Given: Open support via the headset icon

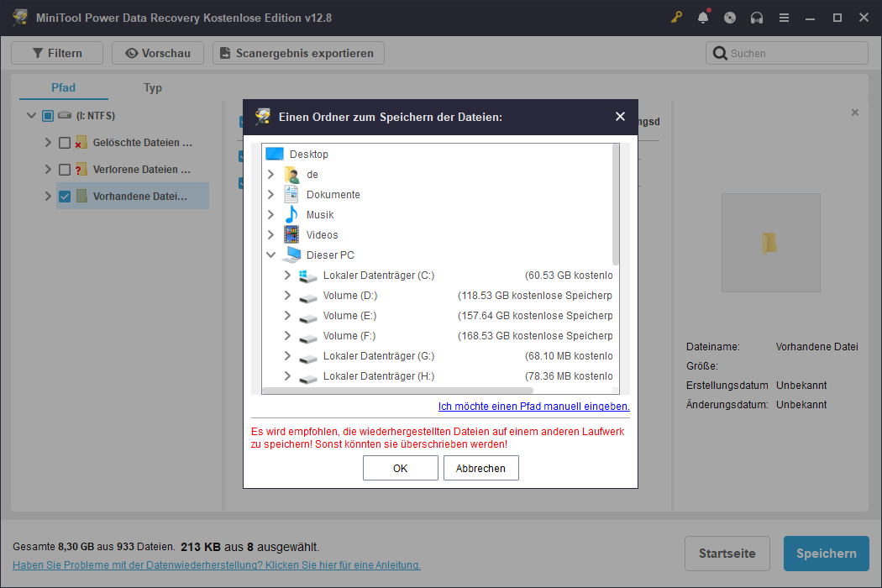Looking at the screenshot, I should coord(757,17).
